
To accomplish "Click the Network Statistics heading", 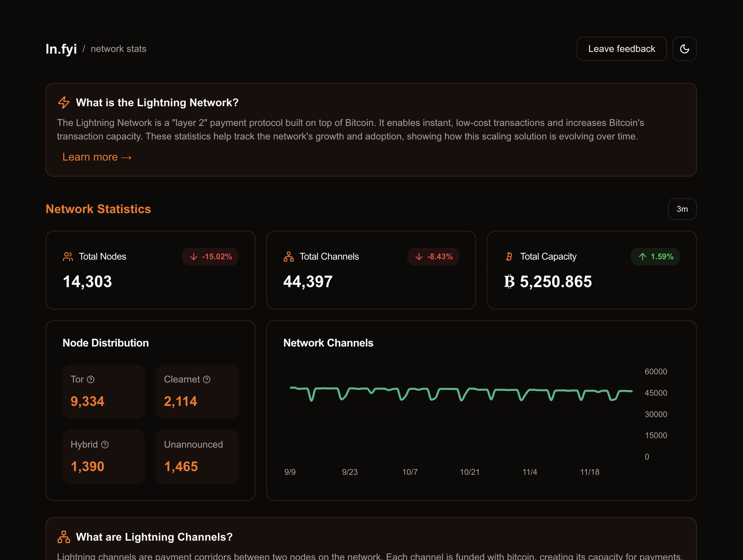I will [x=98, y=209].
